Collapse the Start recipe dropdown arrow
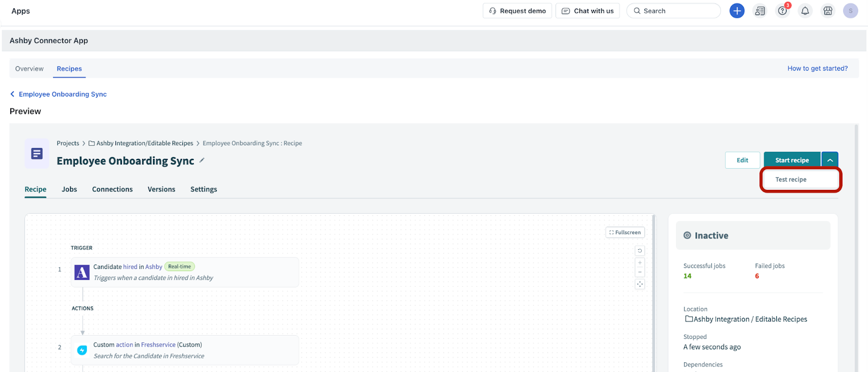 tap(830, 160)
